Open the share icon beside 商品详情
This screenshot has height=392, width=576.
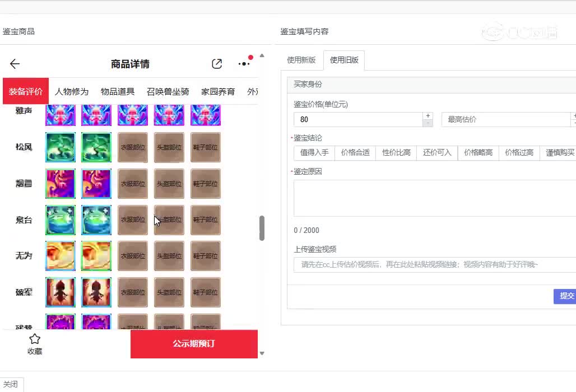coord(217,64)
